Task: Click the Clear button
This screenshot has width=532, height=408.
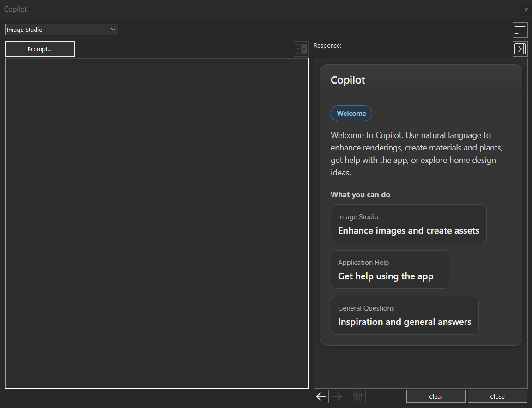Action: [436, 396]
